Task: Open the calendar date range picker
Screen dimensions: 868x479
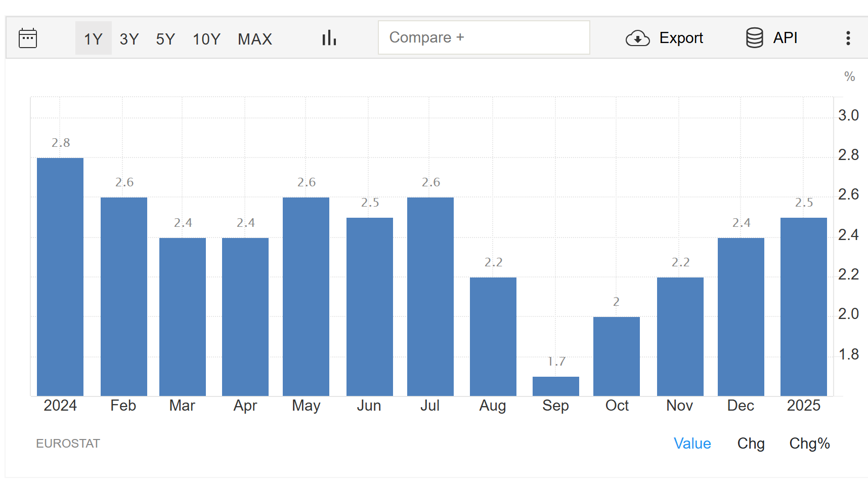Action: pyautogui.click(x=28, y=38)
